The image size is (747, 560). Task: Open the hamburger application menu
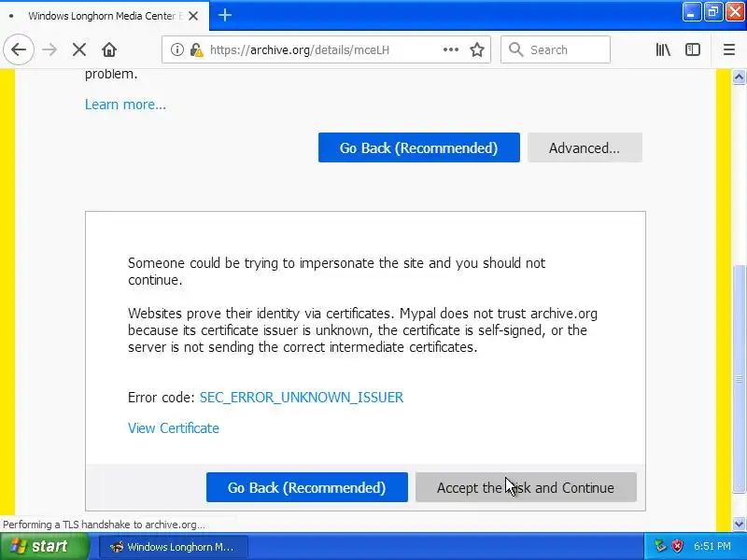pyautogui.click(x=729, y=49)
